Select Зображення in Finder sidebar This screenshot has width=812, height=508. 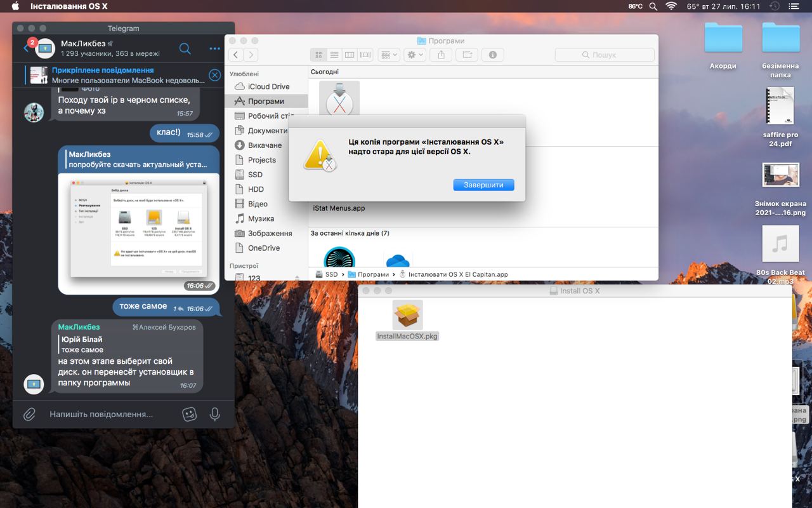tap(265, 233)
